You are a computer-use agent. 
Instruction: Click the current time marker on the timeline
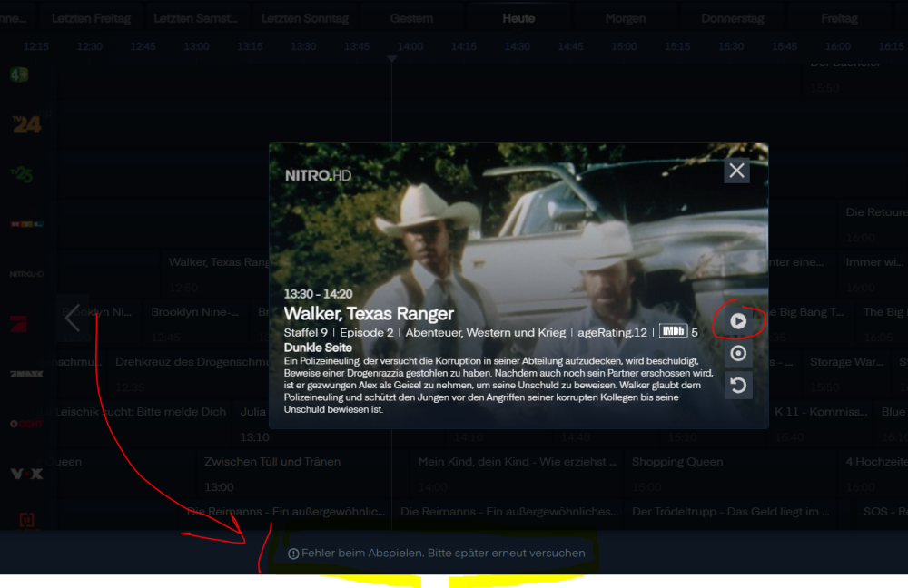tap(392, 59)
